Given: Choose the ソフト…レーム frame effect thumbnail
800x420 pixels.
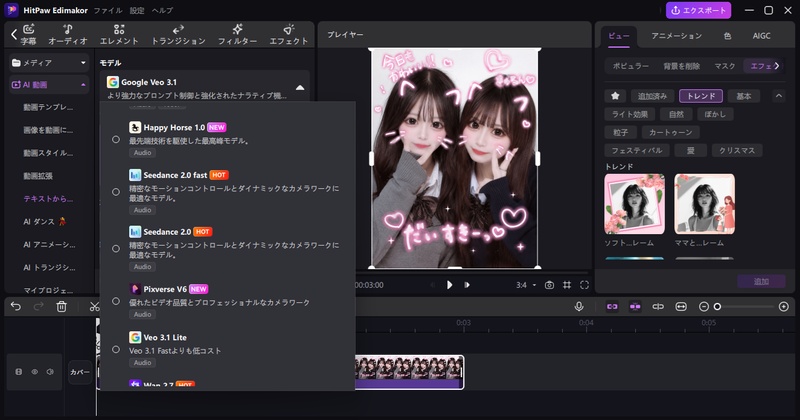Looking at the screenshot, I should (635, 204).
